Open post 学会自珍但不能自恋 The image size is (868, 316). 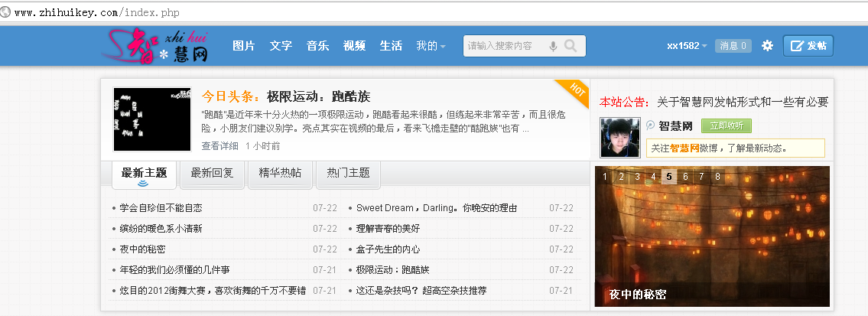coord(161,208)
